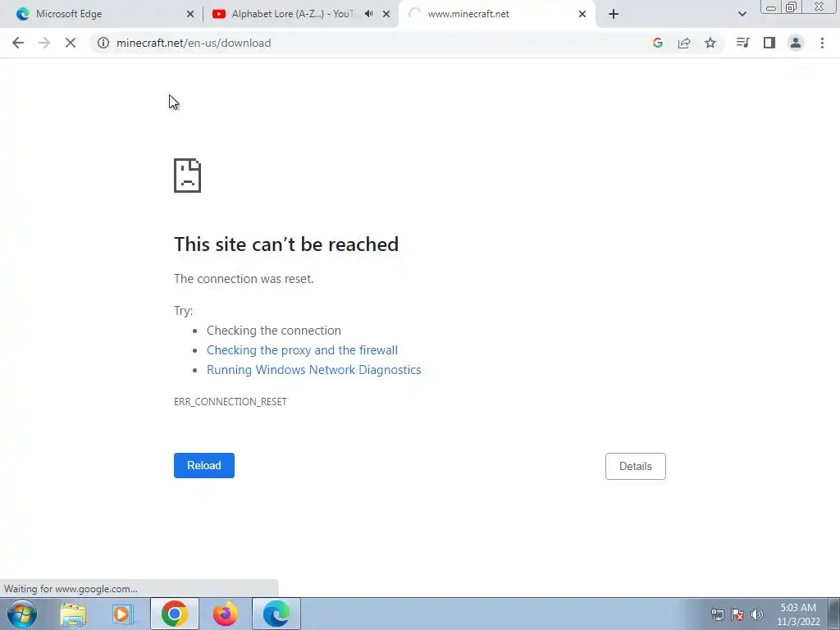This screenshot has height=630, width=840.
Task: Click the taskbar clock showing 5:03 AM
Action: pyautogui.click(x=798, y=614)
